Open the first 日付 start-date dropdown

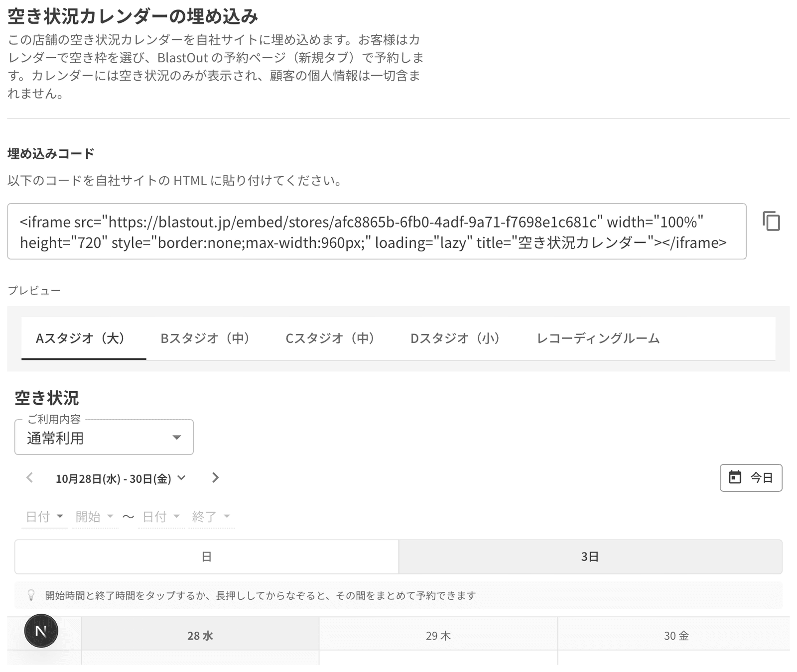point(44,517)
